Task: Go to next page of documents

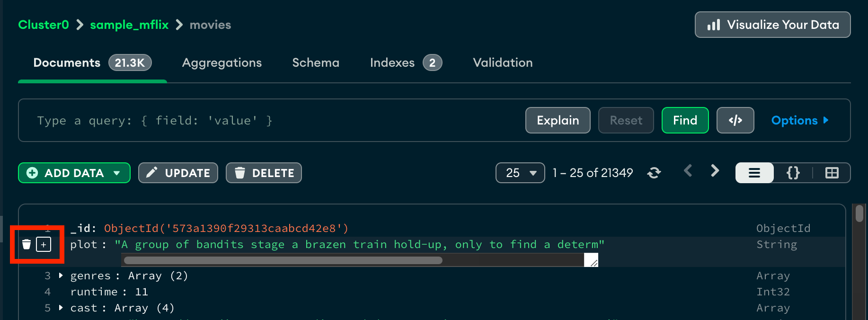Action: click(x=715, y=171)
